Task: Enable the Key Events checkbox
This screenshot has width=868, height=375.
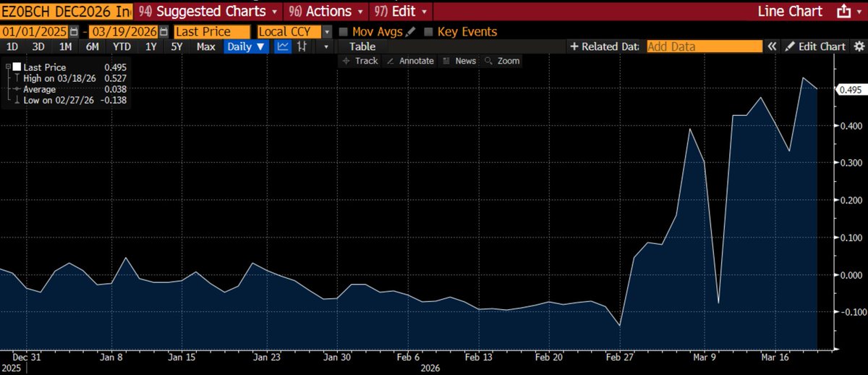Action: [x=429, y=32]
